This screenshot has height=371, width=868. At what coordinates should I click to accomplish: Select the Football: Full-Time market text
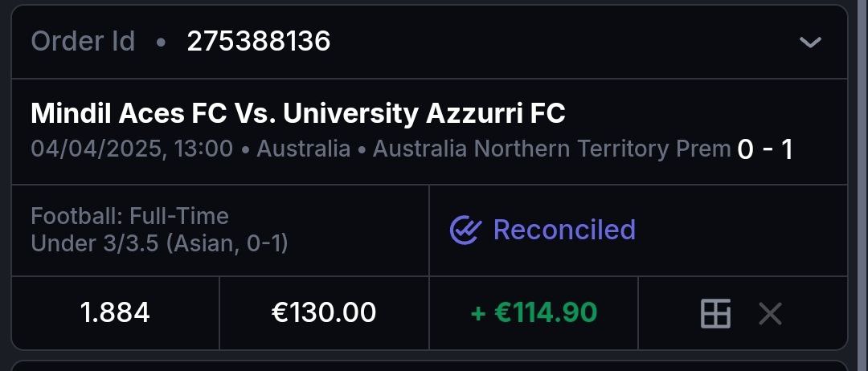[x=129, y=216]
